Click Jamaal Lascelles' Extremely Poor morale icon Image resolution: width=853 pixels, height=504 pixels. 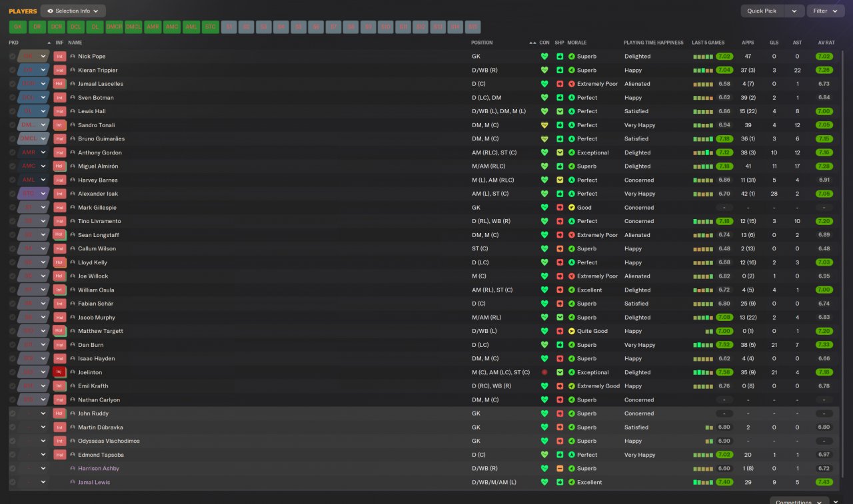[x=572, y=84]
